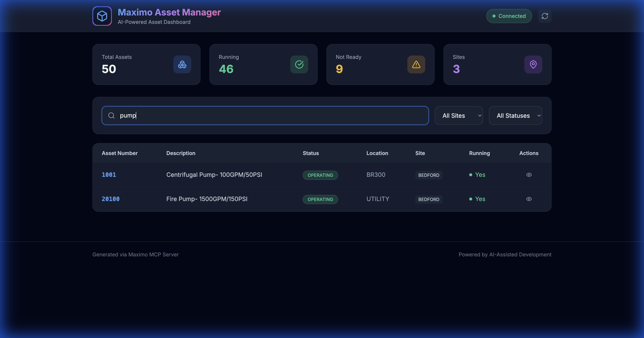The height and width of the screenshot is (338, 644).
Task: Open asset 20100 link
Action: [111, 199]
